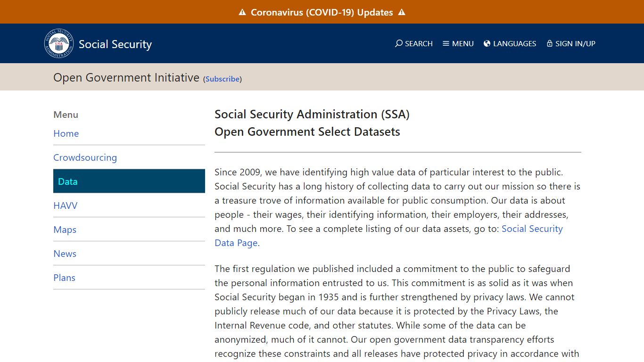Select Maps in the side menu
The image size is (644, 362).
[x=65, y=230]
